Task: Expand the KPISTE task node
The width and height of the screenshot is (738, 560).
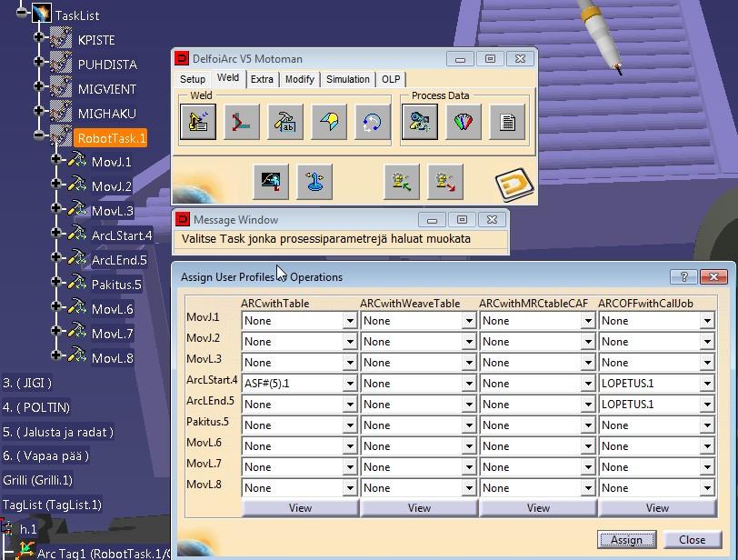Action: [39, 36]
